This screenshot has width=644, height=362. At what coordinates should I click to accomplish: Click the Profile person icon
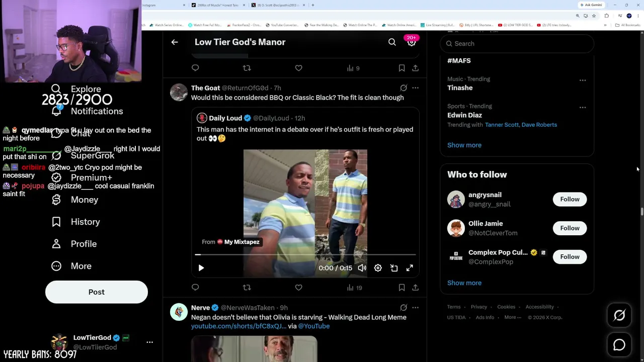click(x=56, y=244)
